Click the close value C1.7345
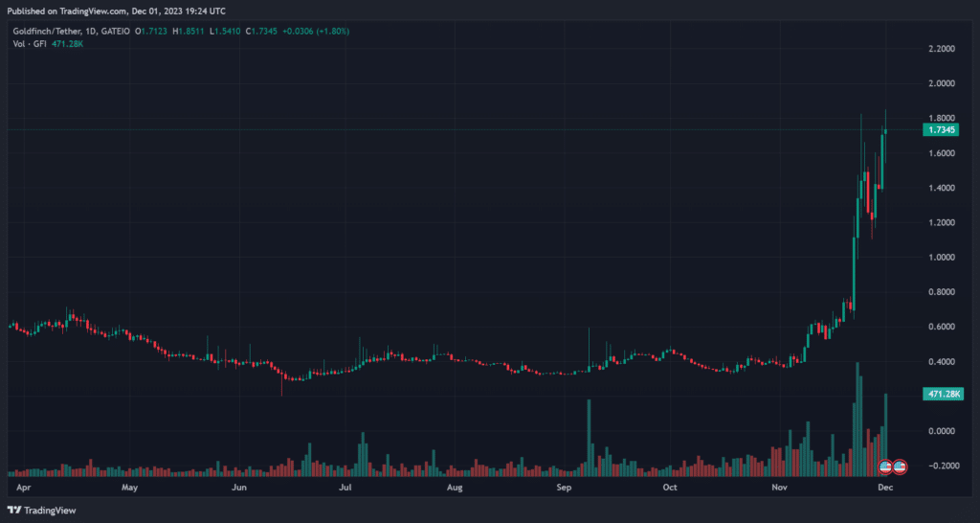This screenshot has height=523, width=980. coord(260,32)
